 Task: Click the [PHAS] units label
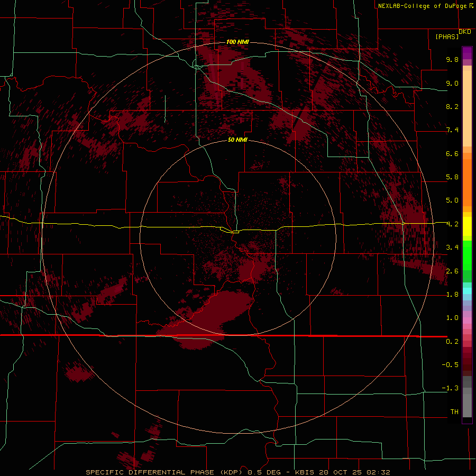pos(447,36)
